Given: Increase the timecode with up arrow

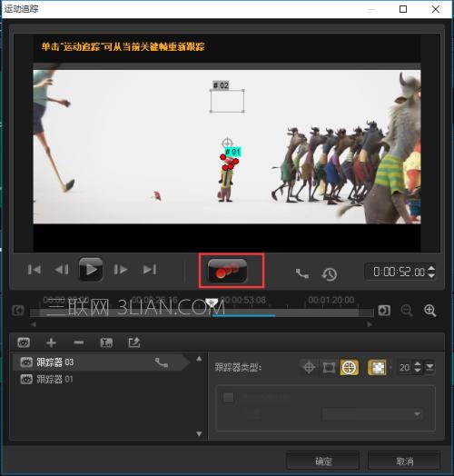Looking at the screenshot, I should point(431,268).
